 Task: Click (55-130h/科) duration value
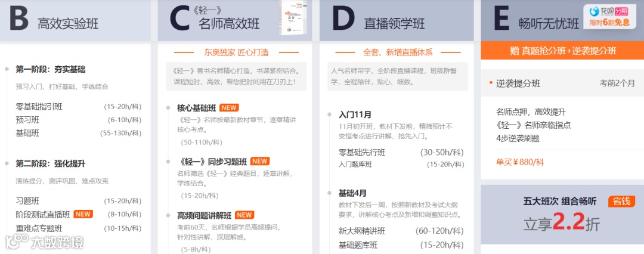[x=120, y=133]
